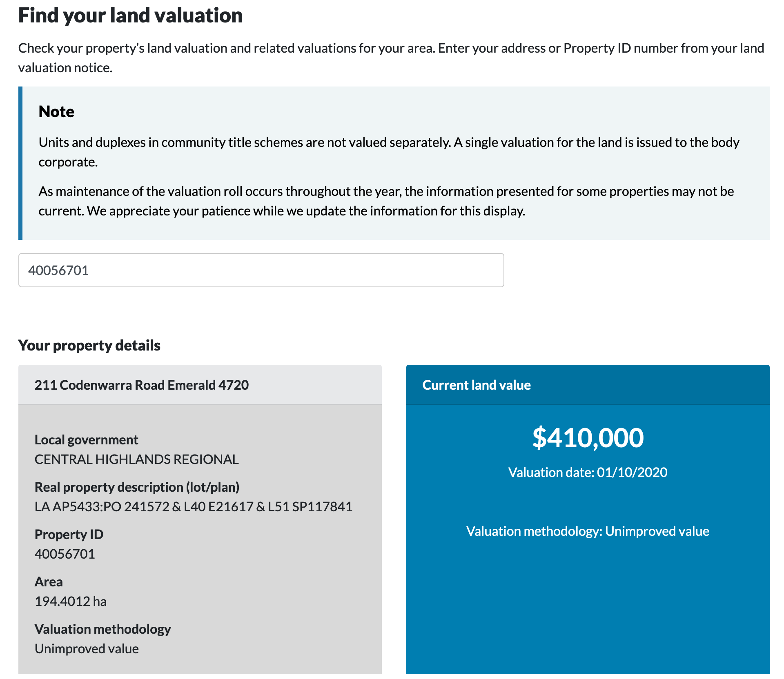Click the 'Real property description (lot/plan)' label
This screenshot has height=679, width=784.
pyautogui.click(x=137, y=487)
